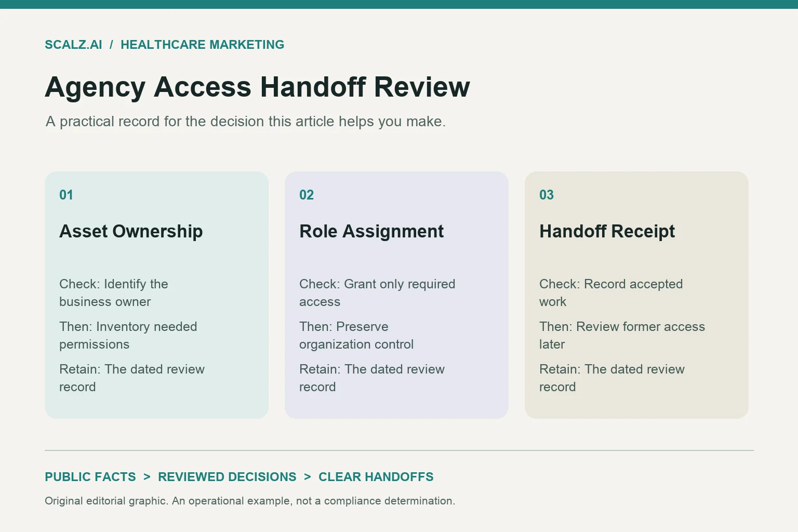The image size is (798, 532).
Task: Click the 'Original editorial graphic' disclaimer line
Action: 250,501
